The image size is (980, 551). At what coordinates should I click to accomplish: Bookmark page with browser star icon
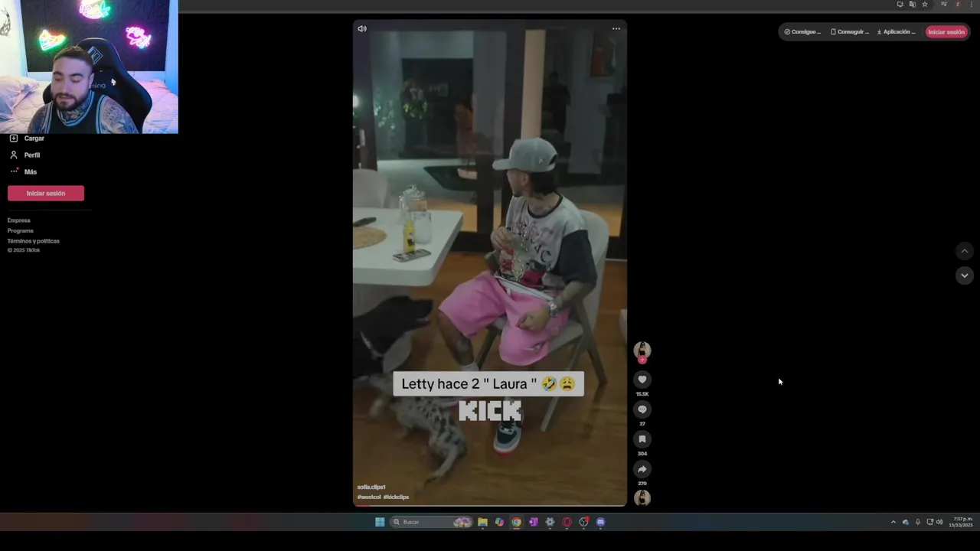point(925,4)
